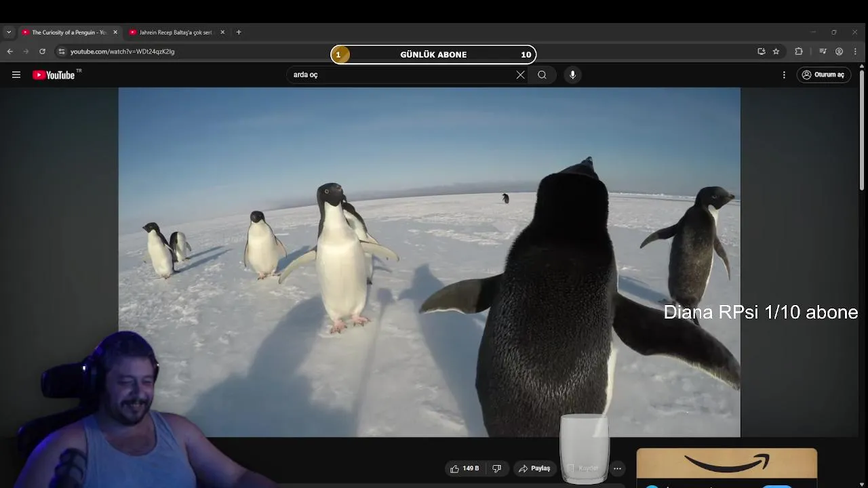Viewport: 868px width, 488px height.
Task: View site information icon in address bar
Action: click(x=62, y=52)
